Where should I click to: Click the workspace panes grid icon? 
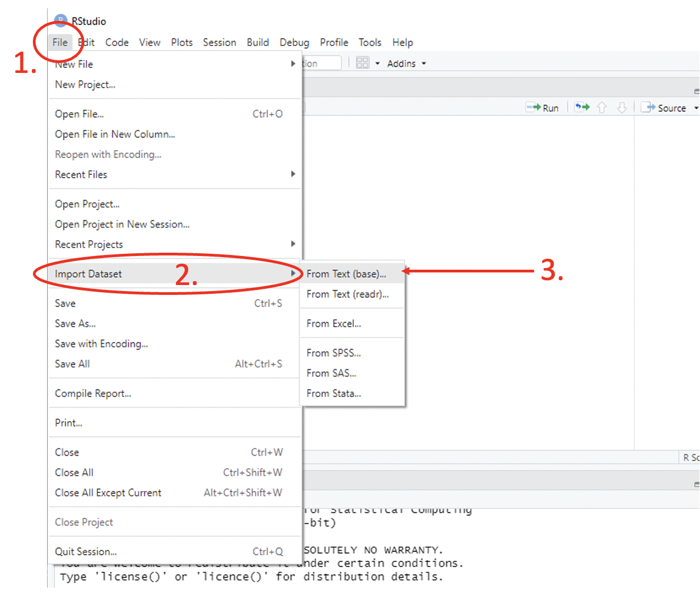tap(363, 63)
